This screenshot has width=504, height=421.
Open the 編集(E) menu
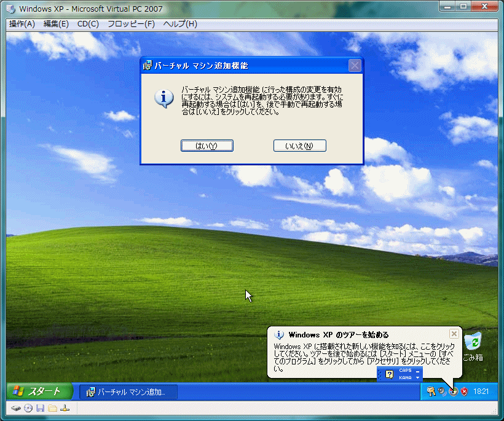coord(56,24)
